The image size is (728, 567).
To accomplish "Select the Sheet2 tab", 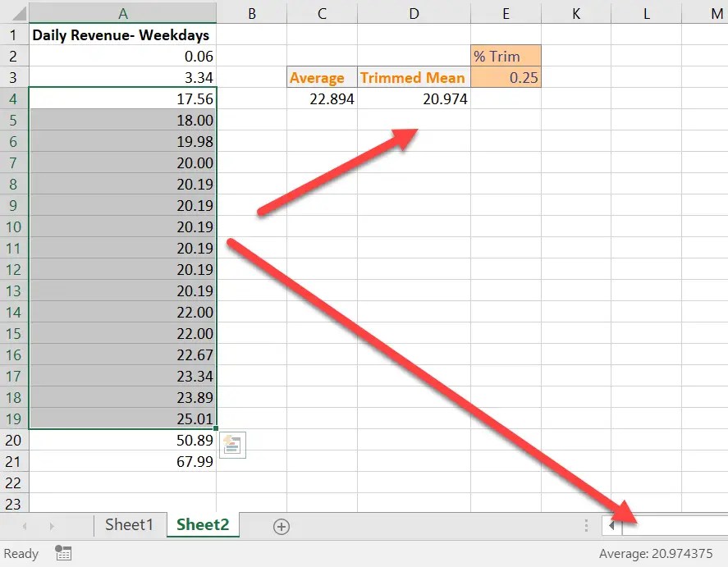I will point(202,524).
